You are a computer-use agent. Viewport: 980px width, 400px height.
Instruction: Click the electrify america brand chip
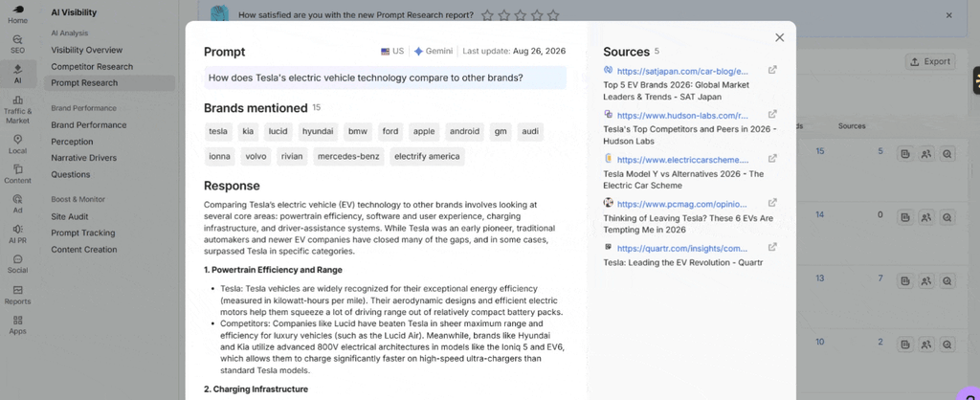pyautogui.click(x=427, y=156)
